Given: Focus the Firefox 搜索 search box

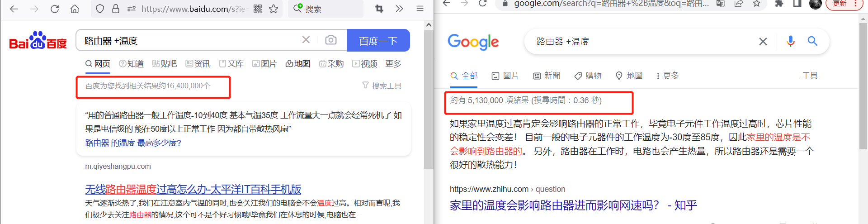Looking at the screenshot, I should pyautogui.click(x=325, y=9).
